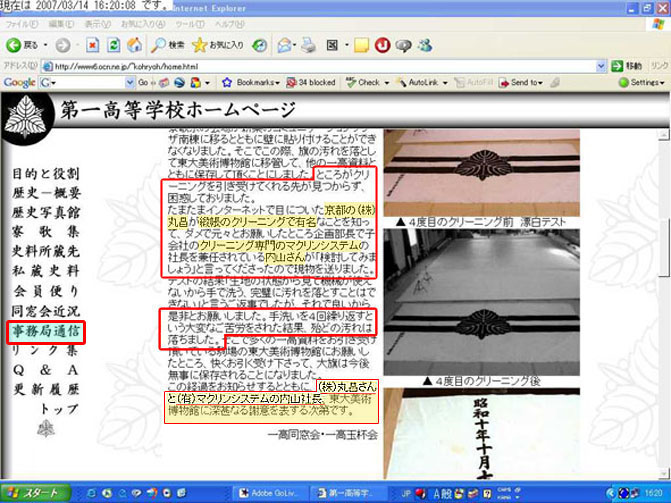671x503 pixels.
Task: Click the page vertical scrollbar thumb
Action: [663, 246]
